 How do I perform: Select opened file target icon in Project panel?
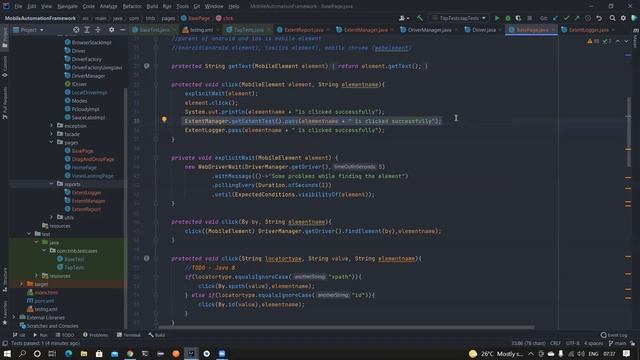tap(76, 30)
